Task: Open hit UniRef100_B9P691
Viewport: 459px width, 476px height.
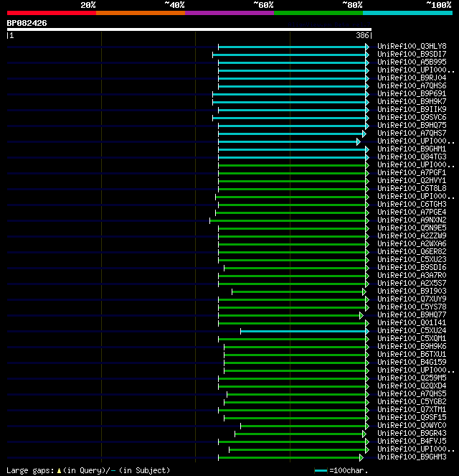Action: click(x=412, y=94)
